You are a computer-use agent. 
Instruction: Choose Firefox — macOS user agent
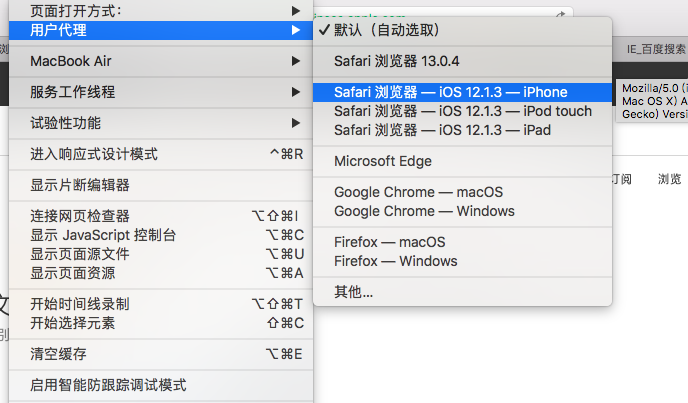tap(389, 242)
